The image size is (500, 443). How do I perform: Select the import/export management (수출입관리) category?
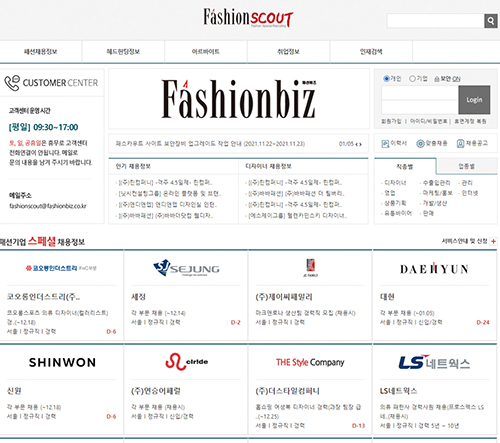[x=436, y=183]
